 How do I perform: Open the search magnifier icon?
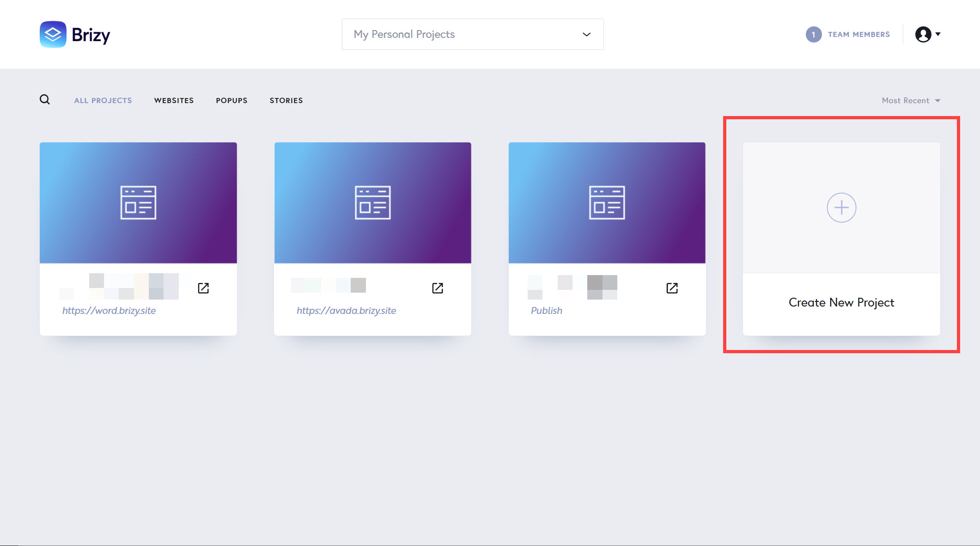click(45, 99)
